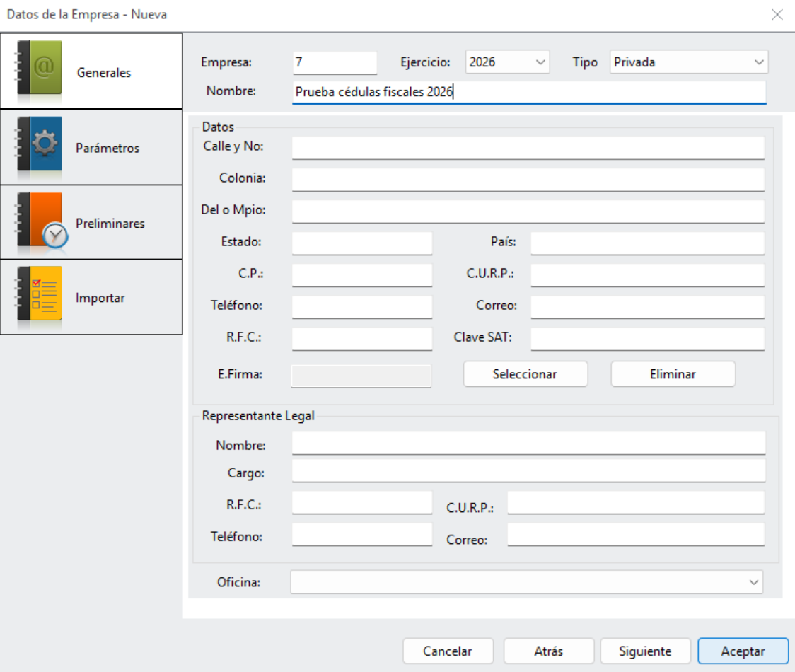Screen dimensions: 795x672
Task: Focus the País field
Action: coord(647,243)
